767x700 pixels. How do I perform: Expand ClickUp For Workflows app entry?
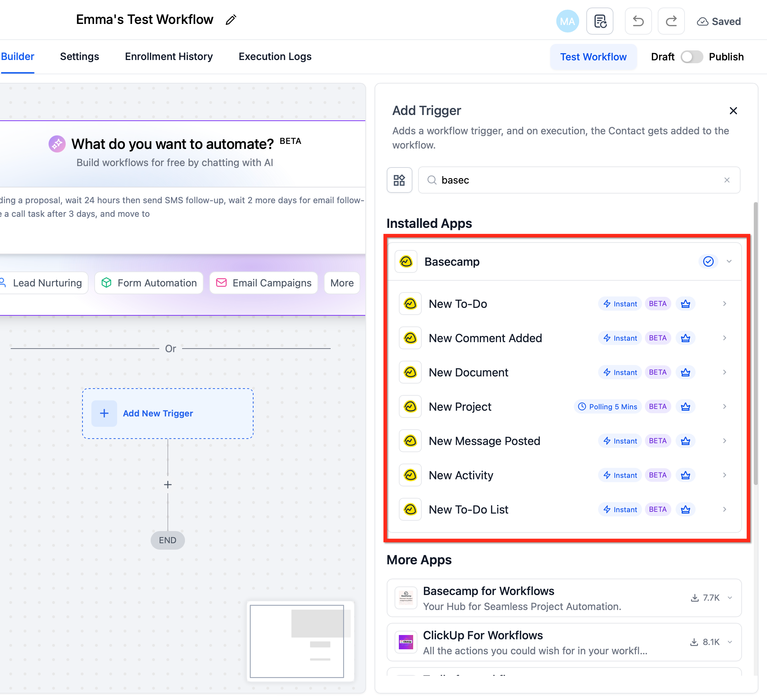(730, 642)
